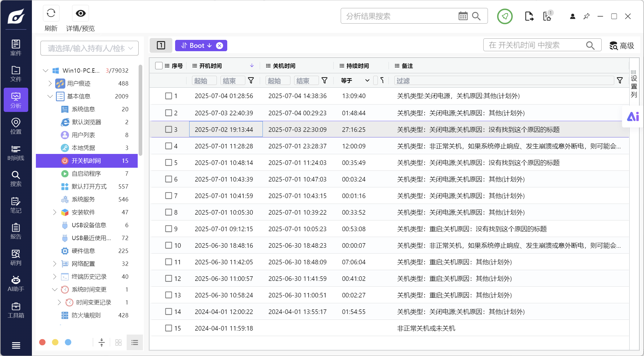
Task: Expand the 用户痕迹 tree node
Action: [50, 83]
